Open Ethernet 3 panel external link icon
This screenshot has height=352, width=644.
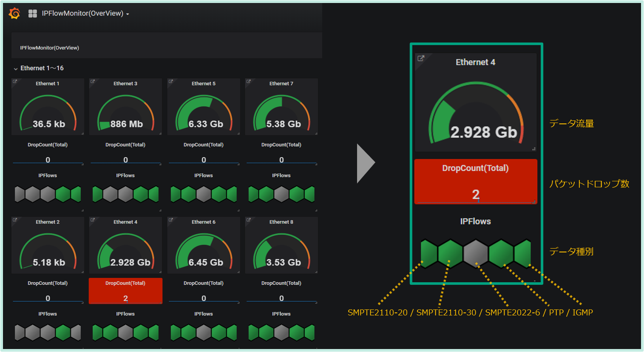(93, 81)
